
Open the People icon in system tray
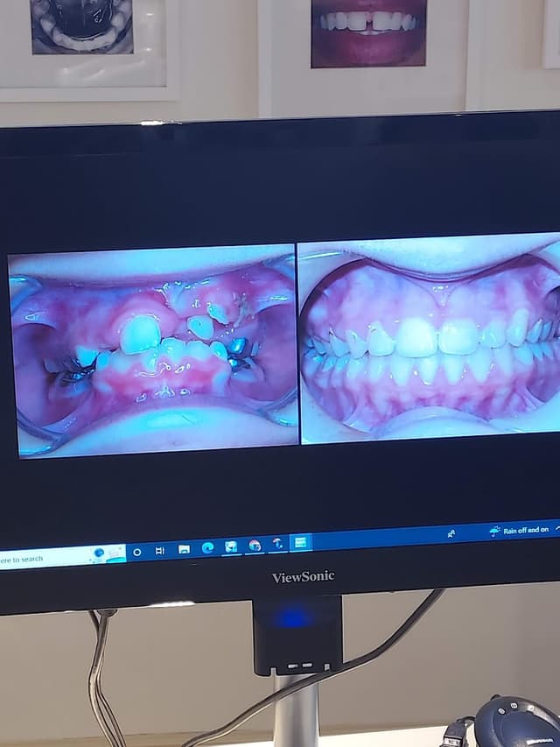click(451, 533)
